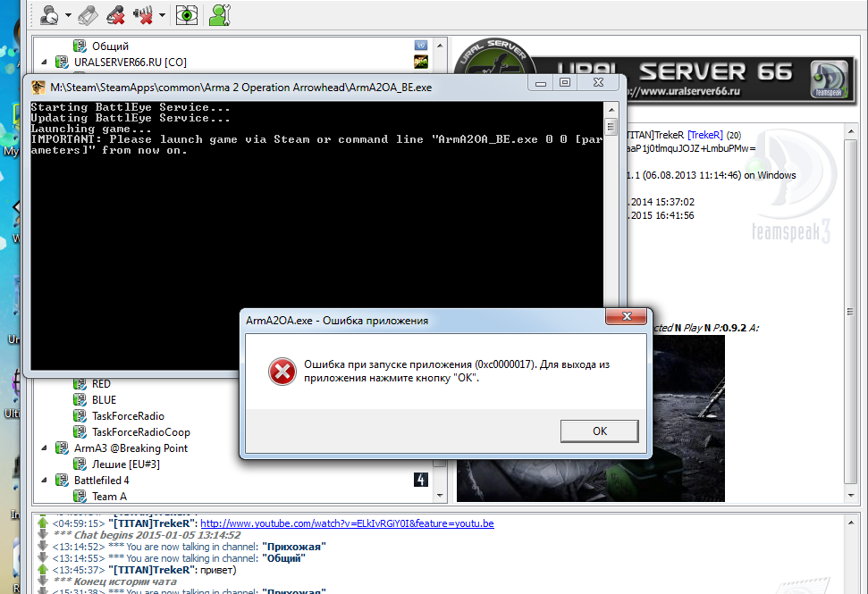Click the 06.08.2013 11:14:46 version text
Screen dimensions: 868x594
[x=692, y=175]
